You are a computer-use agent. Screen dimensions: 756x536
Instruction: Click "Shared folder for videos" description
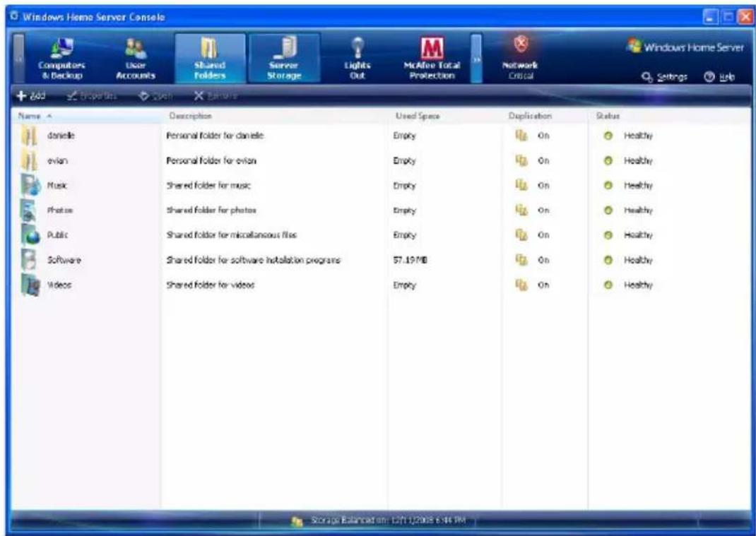click(x=211, y=285)
